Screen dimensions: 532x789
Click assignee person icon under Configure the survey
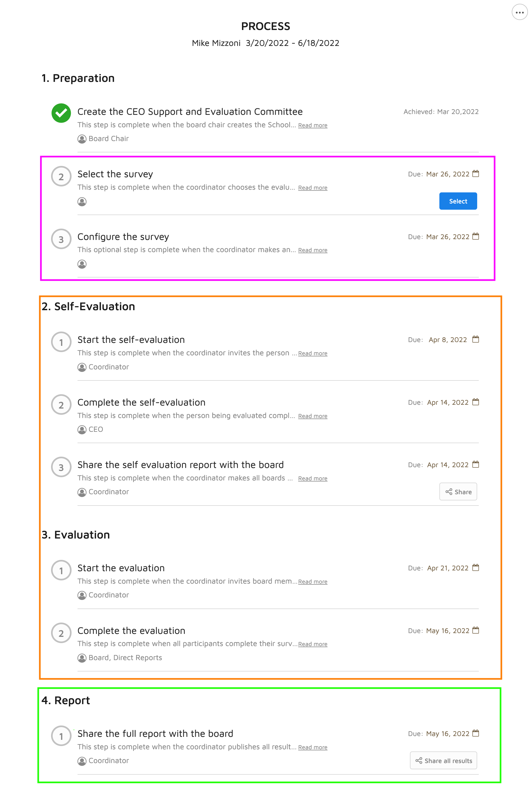point(82,264)
